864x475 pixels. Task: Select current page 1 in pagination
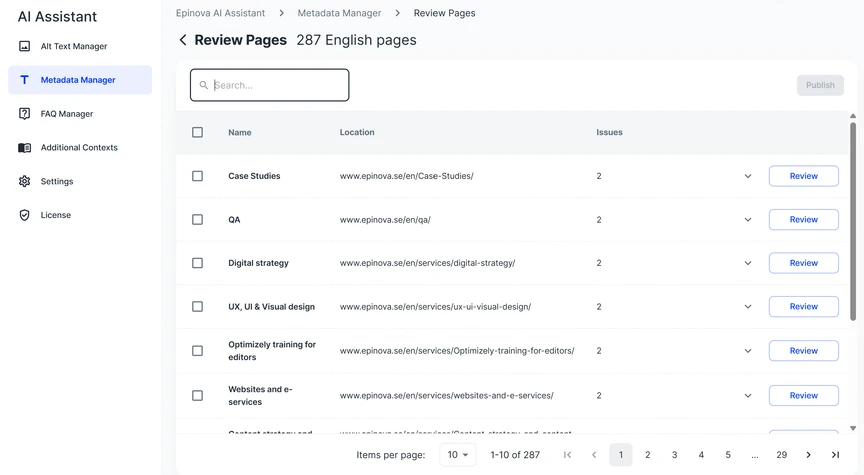[620, 455]
